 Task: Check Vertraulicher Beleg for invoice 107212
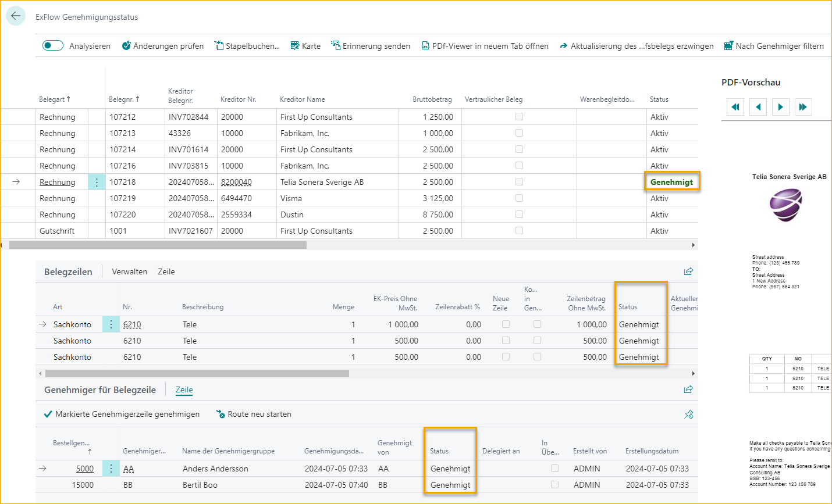(x=519, y=117)
